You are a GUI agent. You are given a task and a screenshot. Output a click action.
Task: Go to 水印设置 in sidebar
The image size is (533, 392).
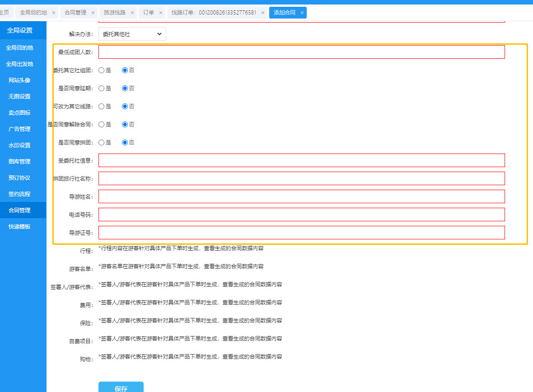(x=19, y=145)
